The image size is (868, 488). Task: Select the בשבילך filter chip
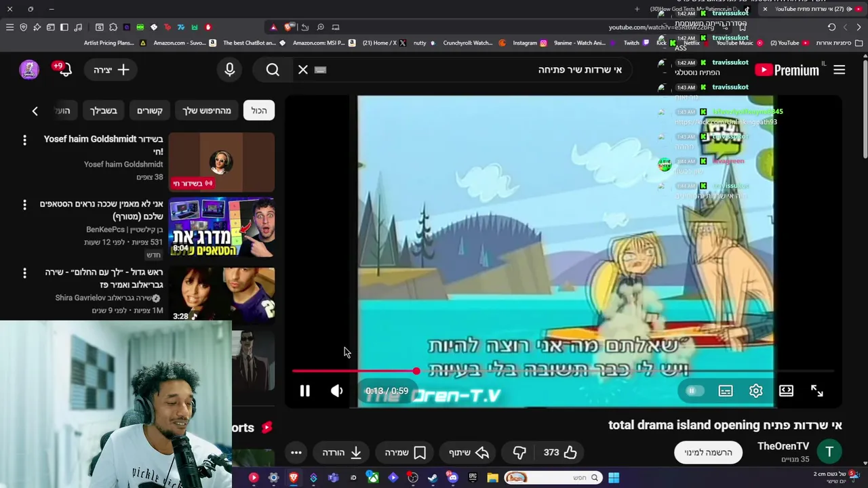(x=104, y=110)
